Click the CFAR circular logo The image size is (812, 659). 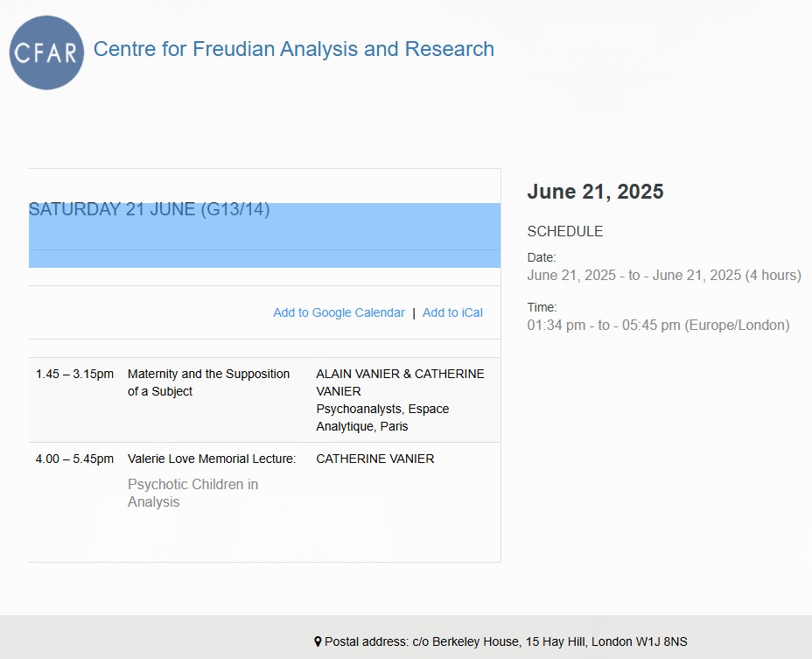tap(46, 53)
